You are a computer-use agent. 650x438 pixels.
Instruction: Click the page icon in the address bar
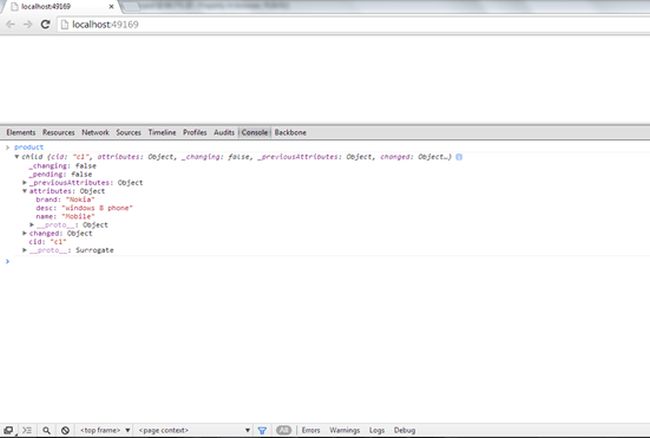(64, 24)
